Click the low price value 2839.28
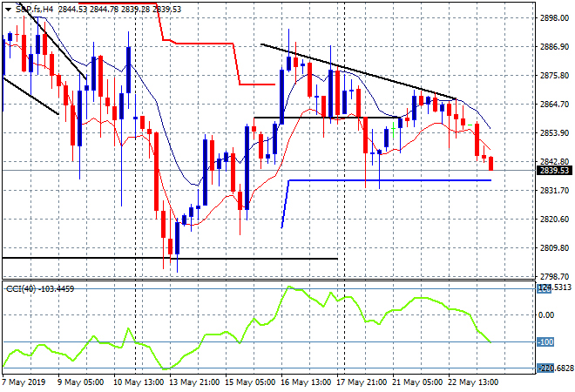The width and height of the screenshot is (575, 392). [135, 10]
